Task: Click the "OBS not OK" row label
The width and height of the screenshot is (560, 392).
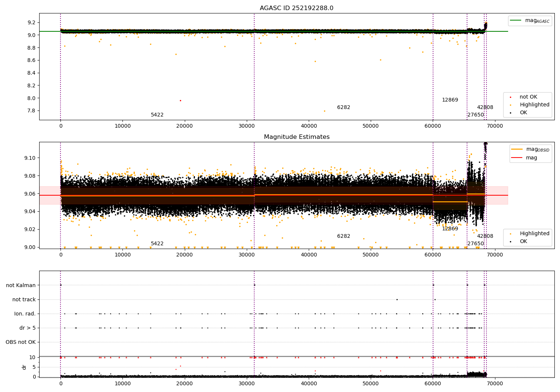Action: click(21, 342)
